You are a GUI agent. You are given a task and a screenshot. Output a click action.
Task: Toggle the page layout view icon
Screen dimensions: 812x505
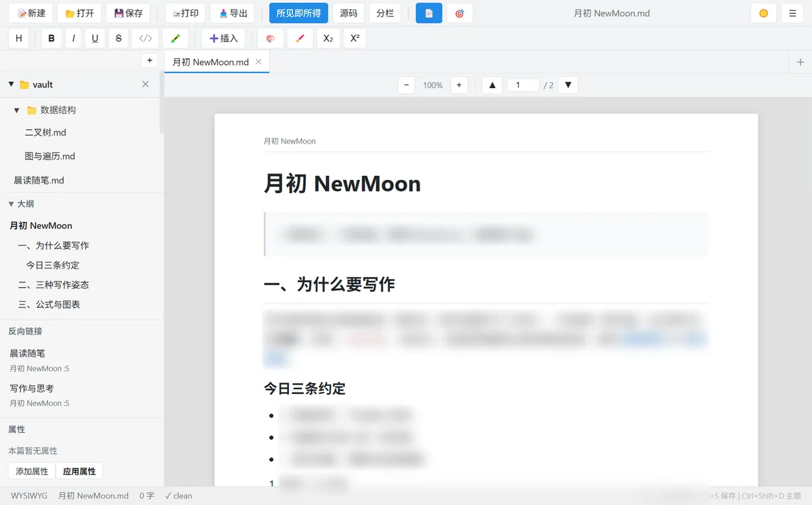428,13
